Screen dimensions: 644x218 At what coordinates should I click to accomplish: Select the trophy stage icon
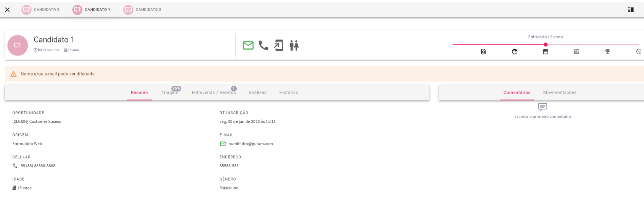click(608, 52)
